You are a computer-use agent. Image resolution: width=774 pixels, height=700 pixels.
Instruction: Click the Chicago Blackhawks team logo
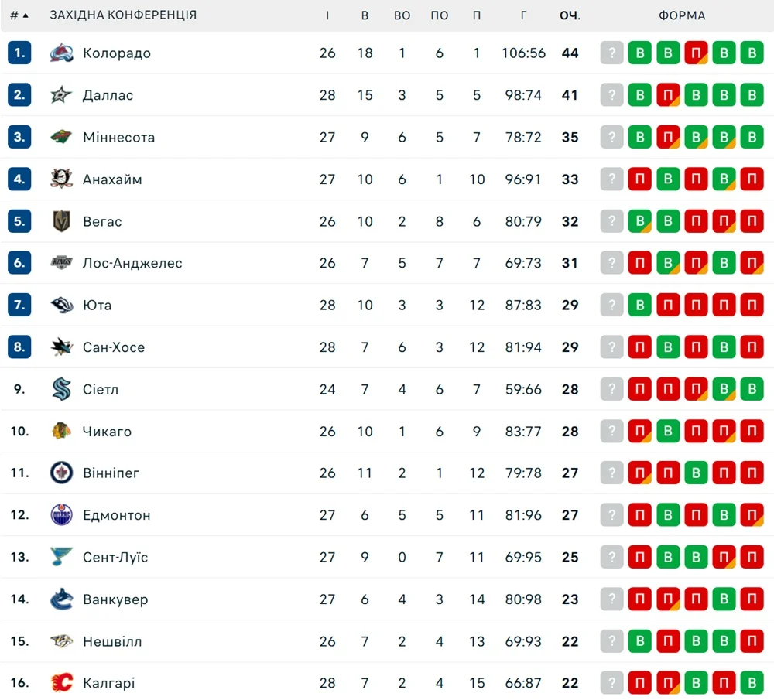pos(61,432)
